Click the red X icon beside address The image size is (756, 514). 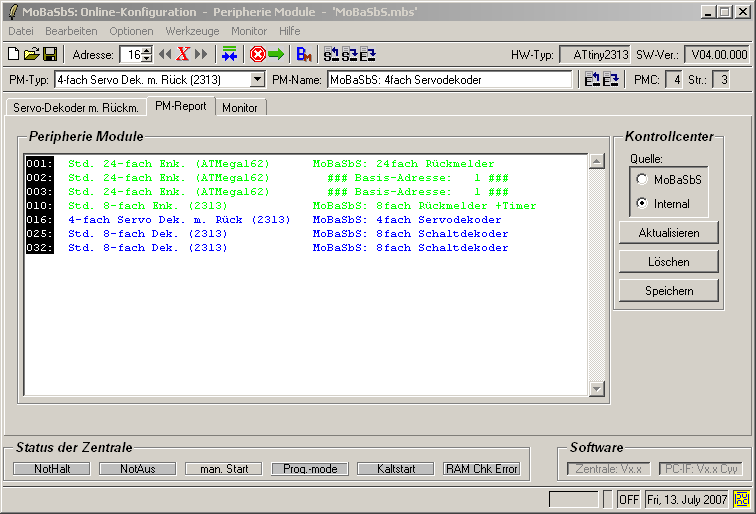pos(183,54)
